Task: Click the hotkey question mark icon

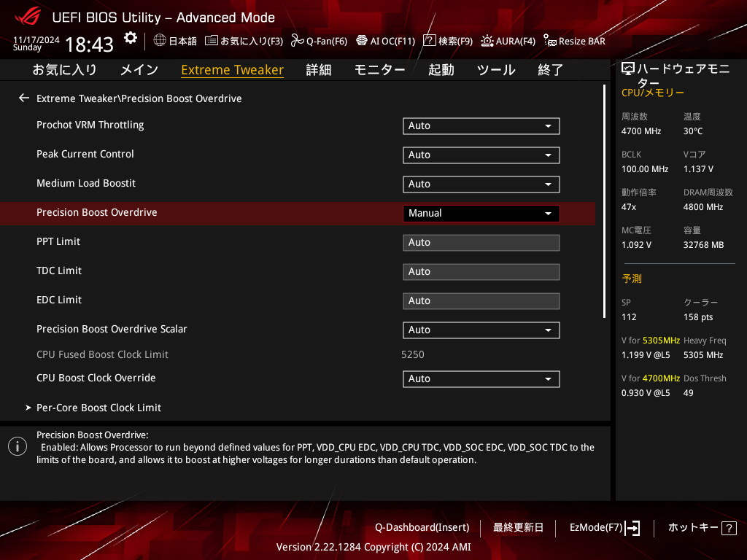Action: pyautogui.click(x=729, y=528)
